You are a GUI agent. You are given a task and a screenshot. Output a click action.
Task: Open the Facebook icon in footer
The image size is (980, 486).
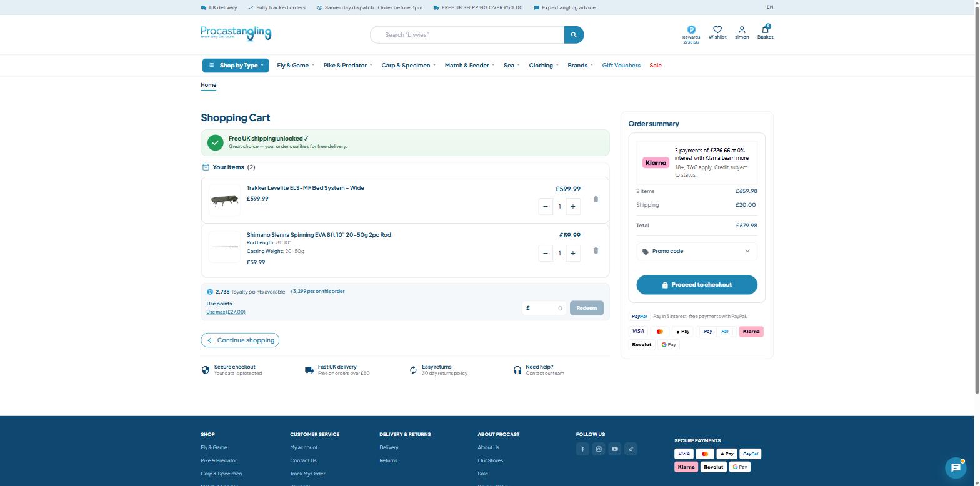point(582,449)
